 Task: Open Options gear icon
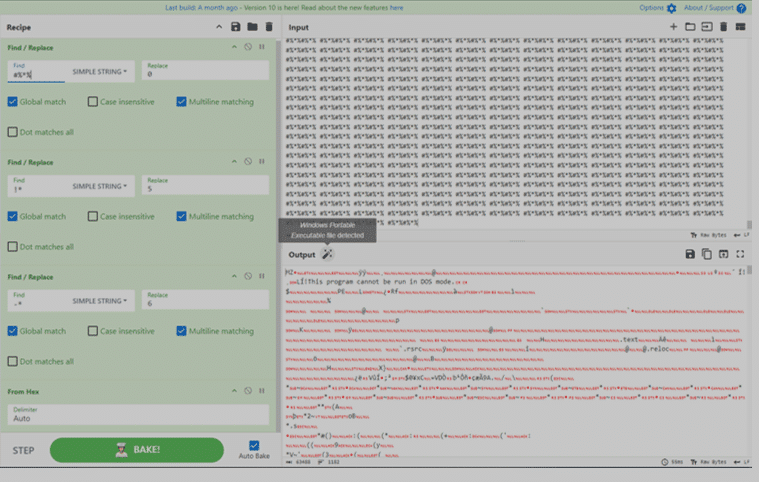(671, 8)
